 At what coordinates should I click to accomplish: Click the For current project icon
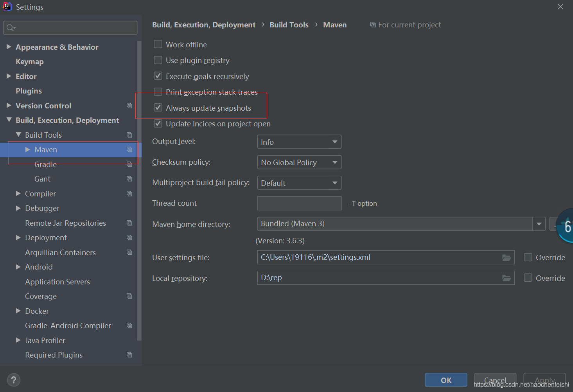pyautogui.click(x=373, y=25)
